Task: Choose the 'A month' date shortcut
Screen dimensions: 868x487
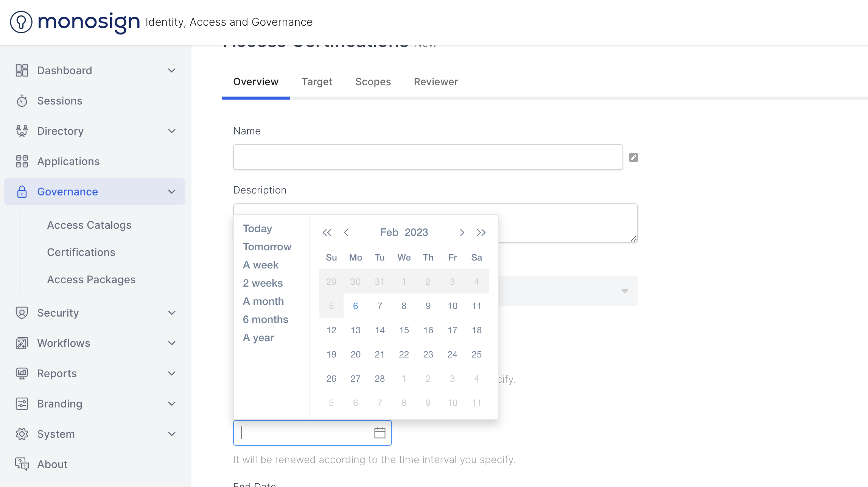Action: tap(263, 301)
